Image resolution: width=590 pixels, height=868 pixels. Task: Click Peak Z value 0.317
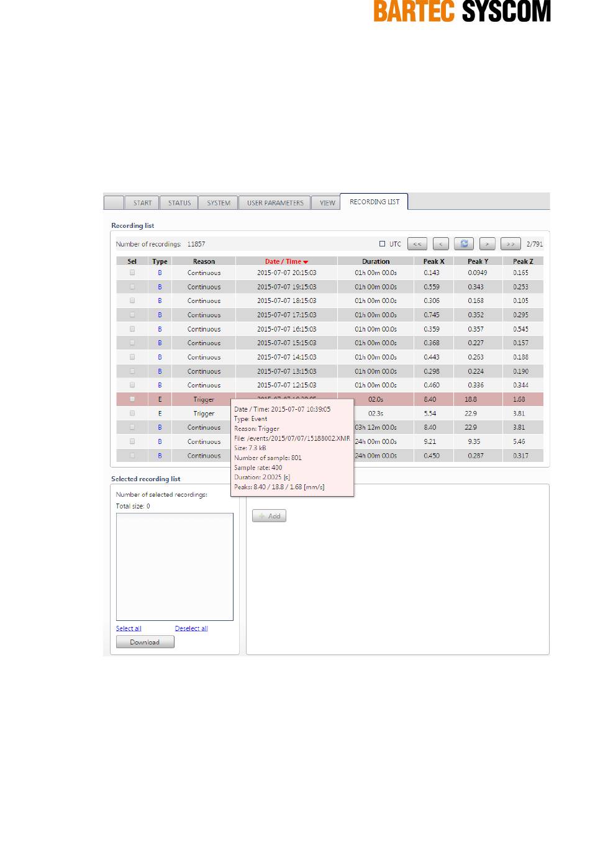pyautogui.click(x=520, y=456)
